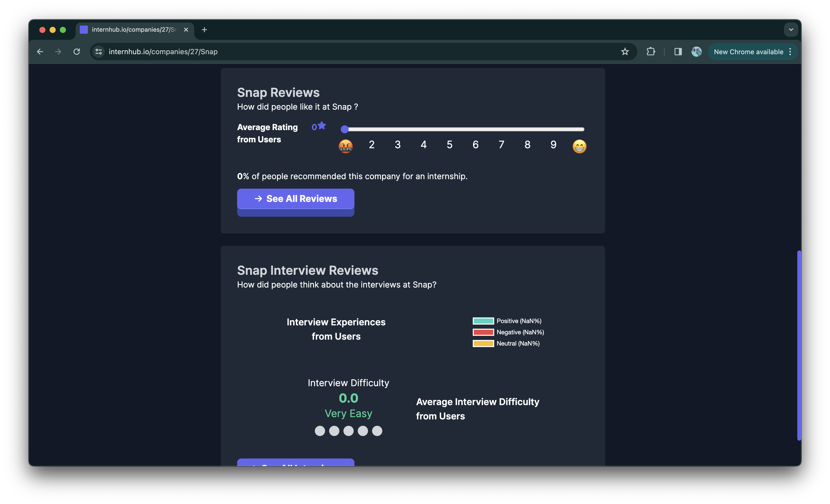Click the green maximize window button
This screenshot has width=830, height=504.
point(63,30)
